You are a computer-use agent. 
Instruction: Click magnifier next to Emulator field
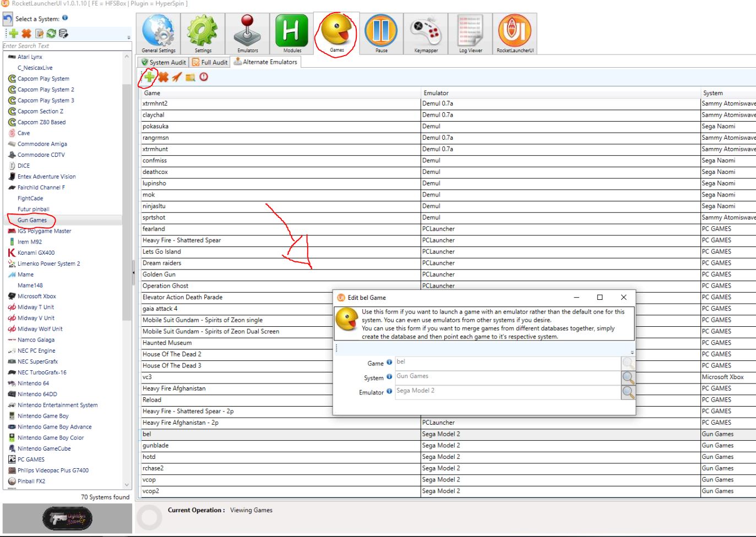point(628,392)
